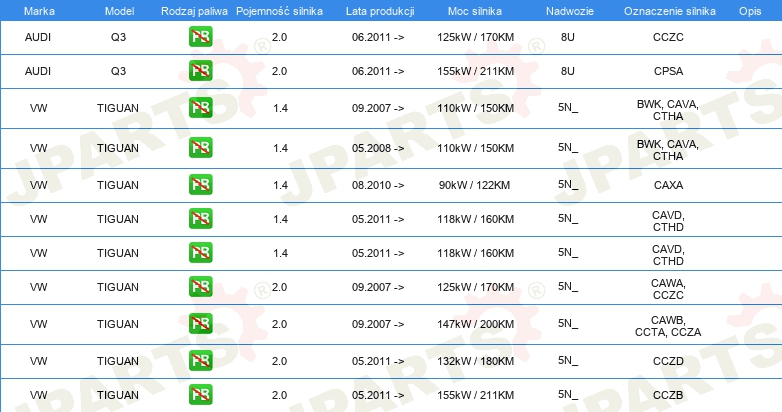This screenshot has height=412, width=782.
Task: Click the fuel icon in the 09.2007 110kW Tiguan row
Action: point(200,108)
